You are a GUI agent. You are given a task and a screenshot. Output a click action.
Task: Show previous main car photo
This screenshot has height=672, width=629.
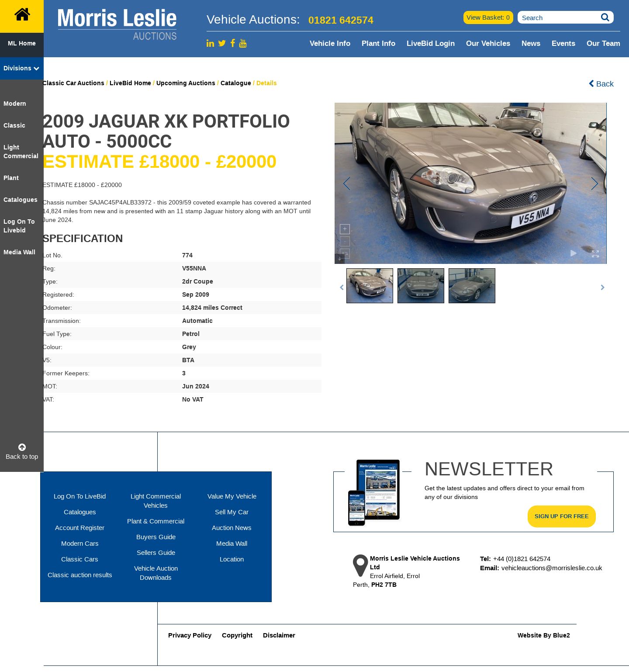pos(347,184)
